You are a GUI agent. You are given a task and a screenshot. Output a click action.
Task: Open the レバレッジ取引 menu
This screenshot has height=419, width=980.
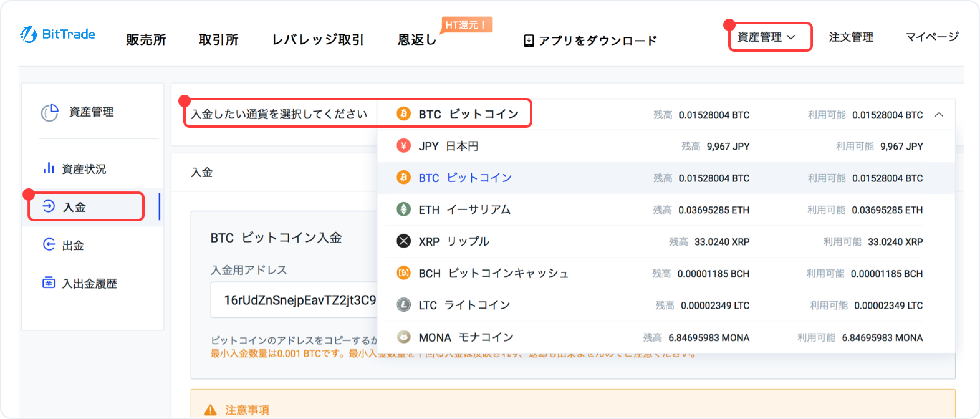tap(318, 39)
